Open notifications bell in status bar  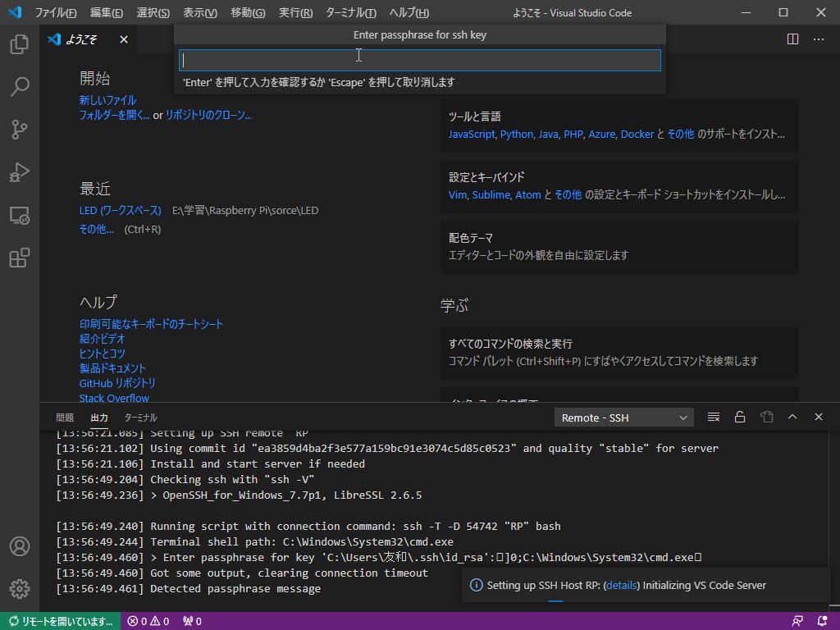point(822,621)
